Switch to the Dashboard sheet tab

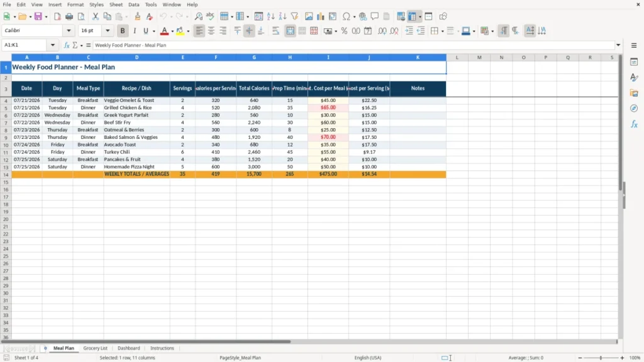point(128,348)
